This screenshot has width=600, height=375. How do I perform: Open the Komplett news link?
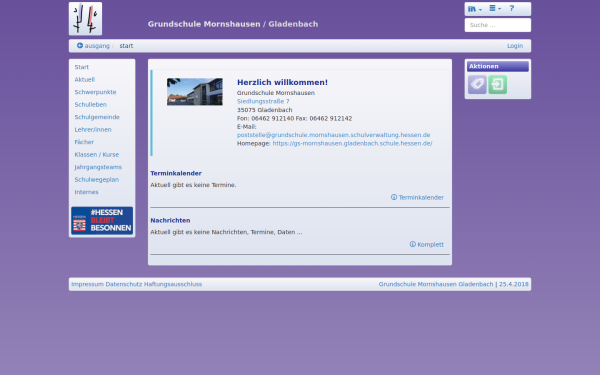[x=427, y=245]
